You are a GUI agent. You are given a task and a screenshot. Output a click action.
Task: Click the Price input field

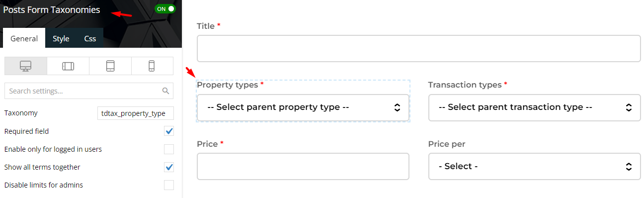point(303,166)
